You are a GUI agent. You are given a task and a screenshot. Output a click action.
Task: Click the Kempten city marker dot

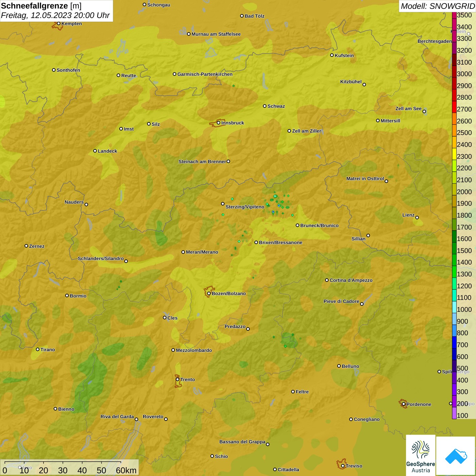pyautogui.click(x=58, y=23)
